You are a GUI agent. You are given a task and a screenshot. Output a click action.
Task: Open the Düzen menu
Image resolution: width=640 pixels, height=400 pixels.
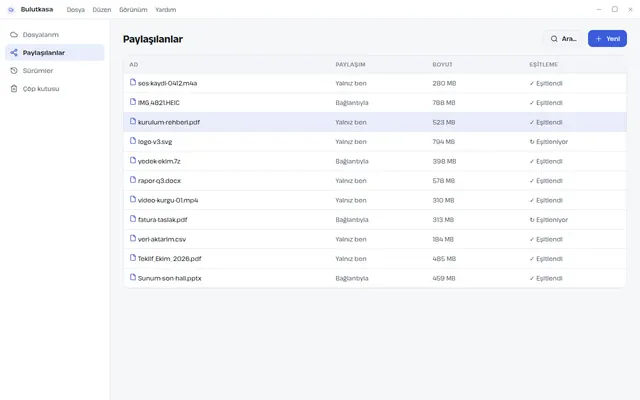point(102,9)
